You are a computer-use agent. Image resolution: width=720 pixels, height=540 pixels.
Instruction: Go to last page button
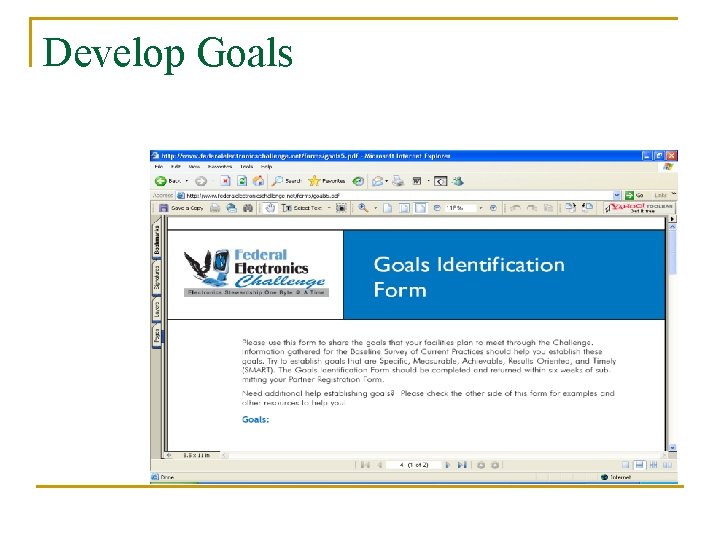pos(462,465)
